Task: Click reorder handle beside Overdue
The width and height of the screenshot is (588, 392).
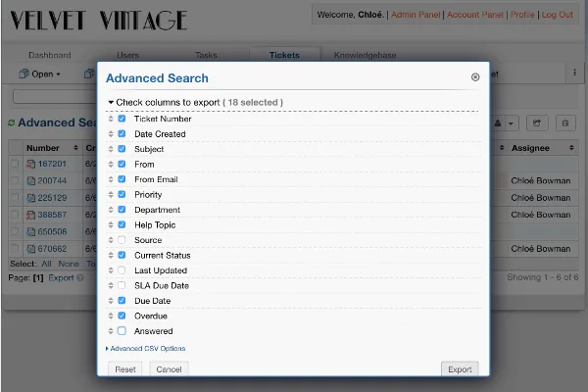Action: pos(111,316)
